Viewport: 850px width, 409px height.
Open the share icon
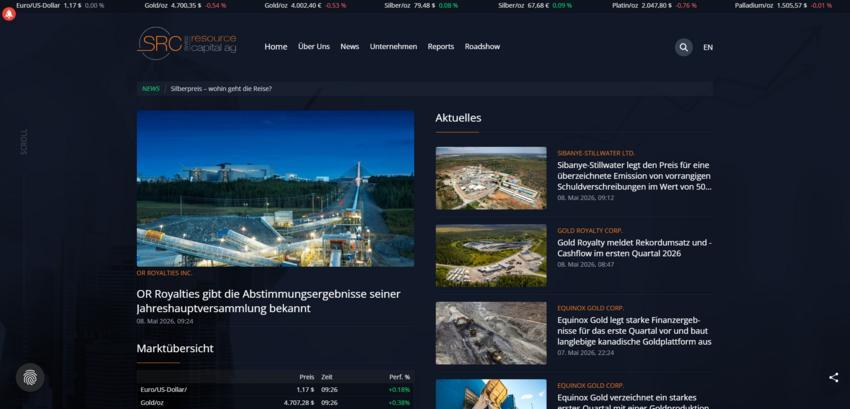pos(833,378)
